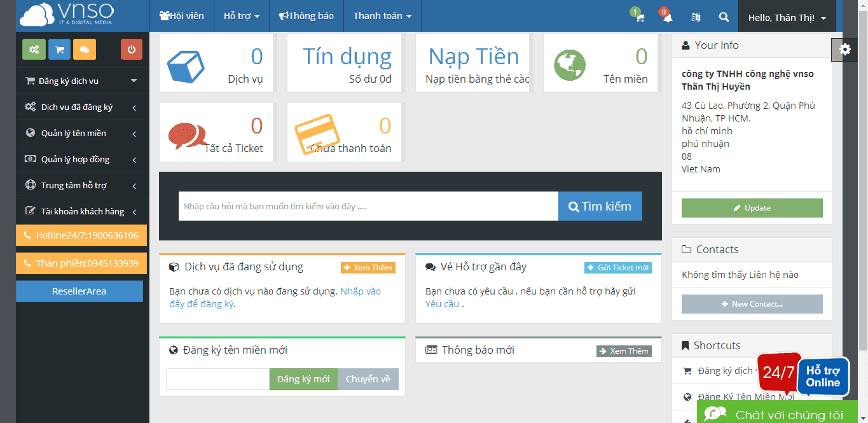Click the red power logout button
Viewport: 868px width, 423px height.
132,49
